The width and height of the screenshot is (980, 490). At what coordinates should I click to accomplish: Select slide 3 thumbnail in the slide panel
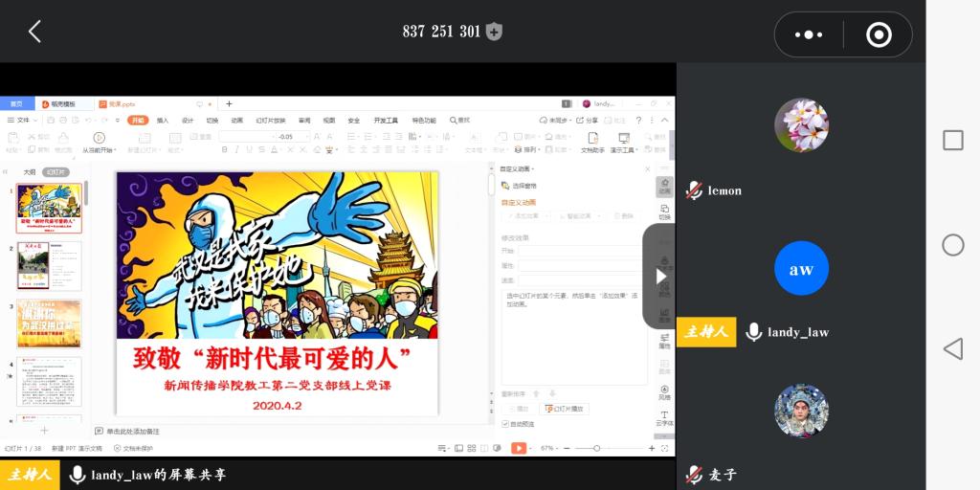(x=49, y=323)
